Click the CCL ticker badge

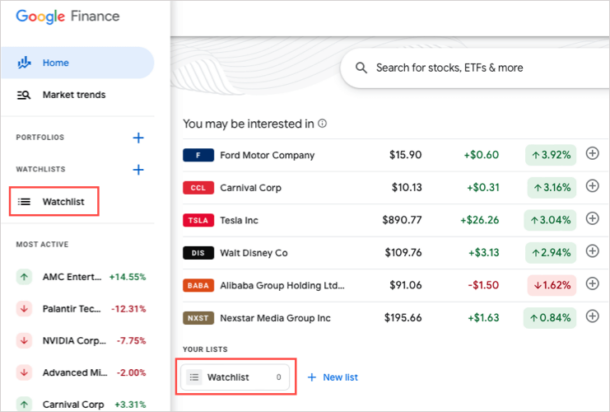pyautogui.click(x=198, y=188)
